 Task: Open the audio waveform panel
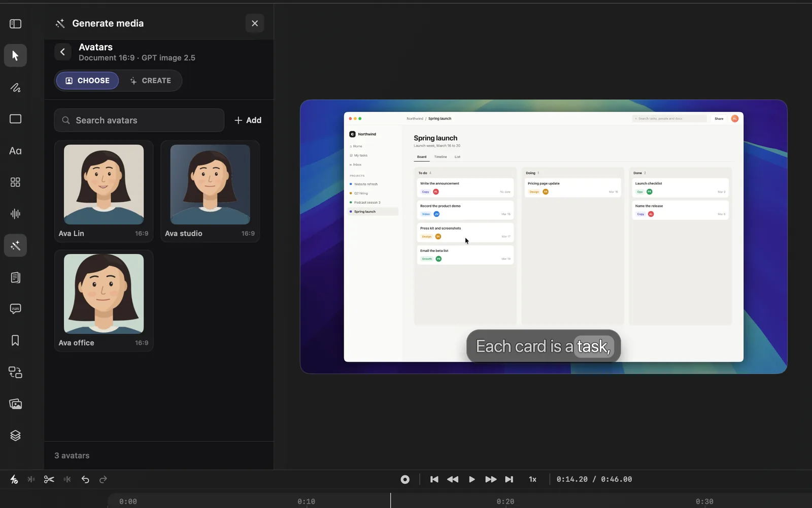(15, 214)
